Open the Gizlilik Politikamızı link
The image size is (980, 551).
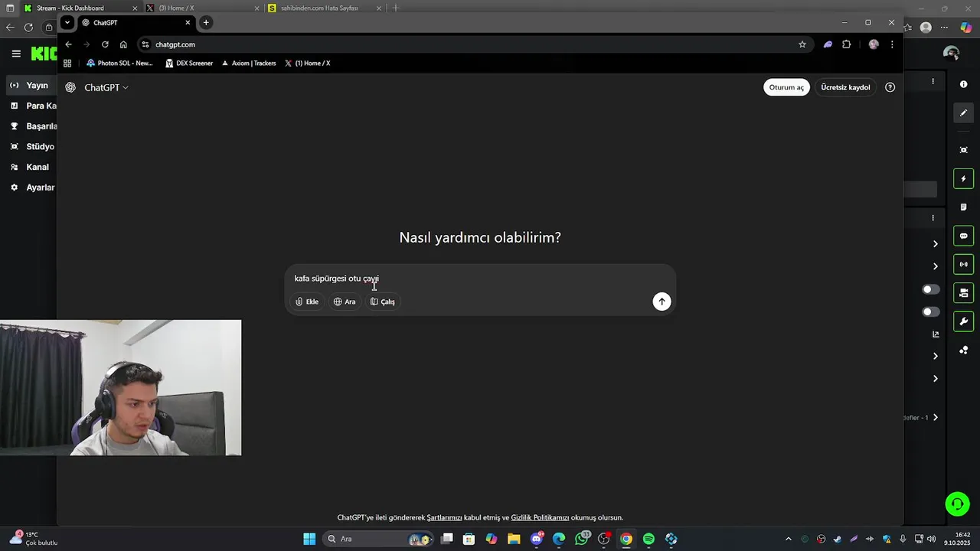pos(540,518)
